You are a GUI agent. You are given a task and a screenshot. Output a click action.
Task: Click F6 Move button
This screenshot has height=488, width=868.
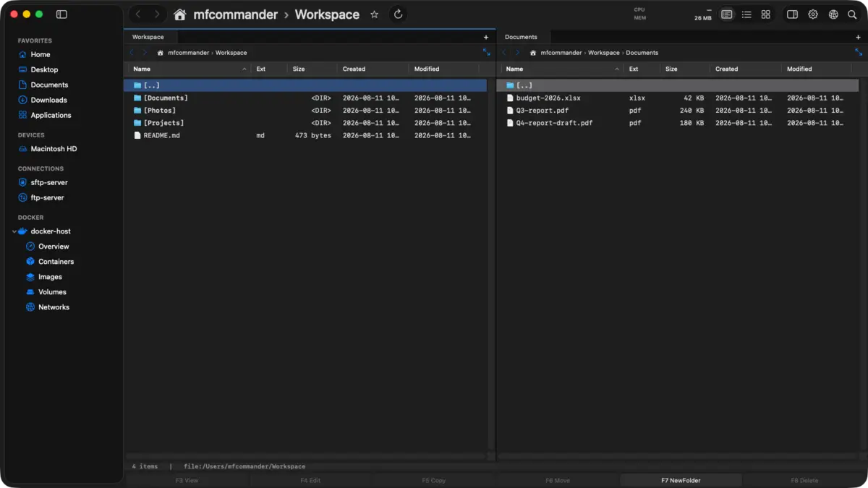(558, 480)
